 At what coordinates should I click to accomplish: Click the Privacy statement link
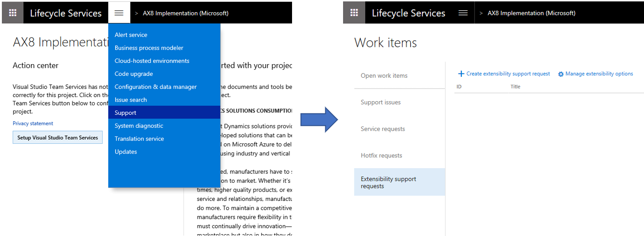[33, 124]
